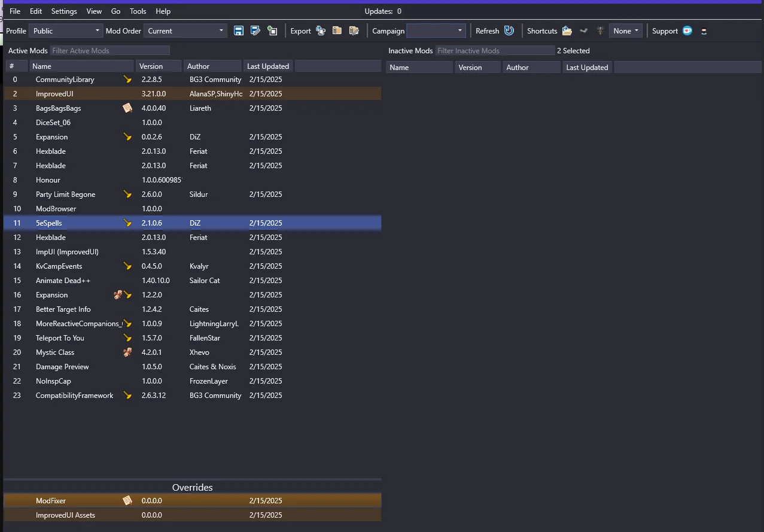This screenshot has width=764, height=532.
Task: Click the export order to game icon
Action: pos(321,31)
